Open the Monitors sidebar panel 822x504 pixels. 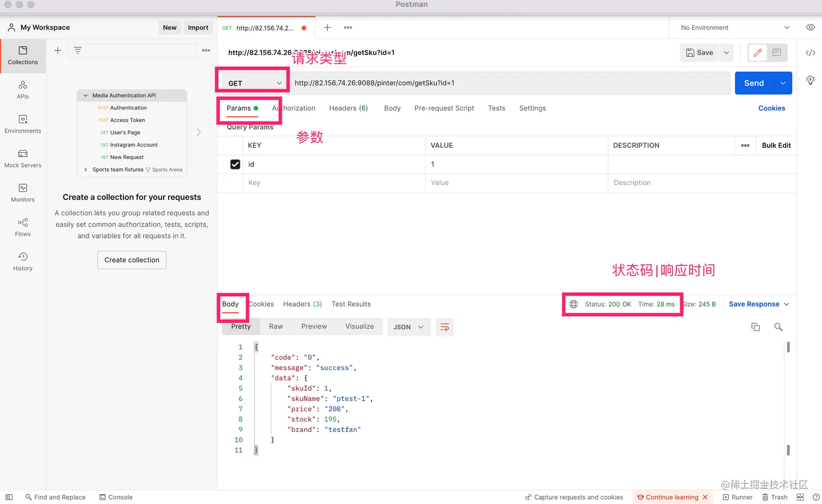[23, 192]
